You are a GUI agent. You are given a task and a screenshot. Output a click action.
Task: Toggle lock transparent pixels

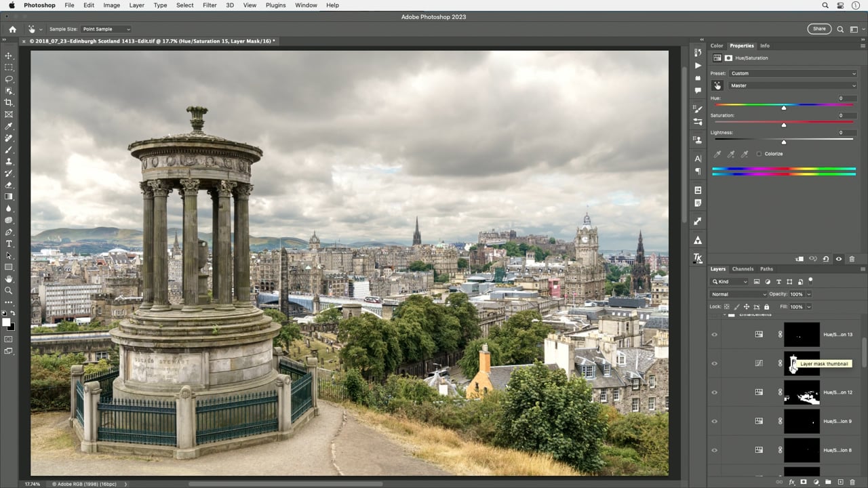(x=727, y=306)
